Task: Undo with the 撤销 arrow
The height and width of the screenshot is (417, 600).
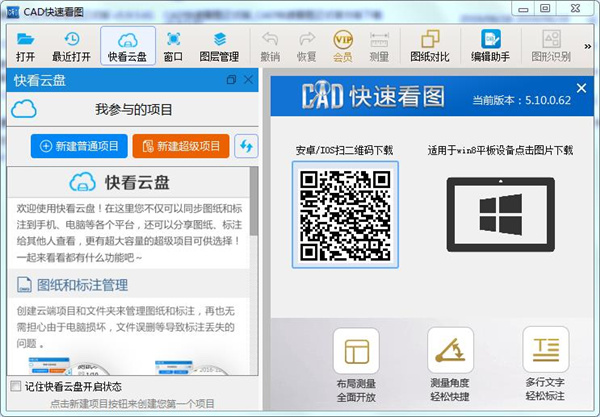Action: point(270,46)
